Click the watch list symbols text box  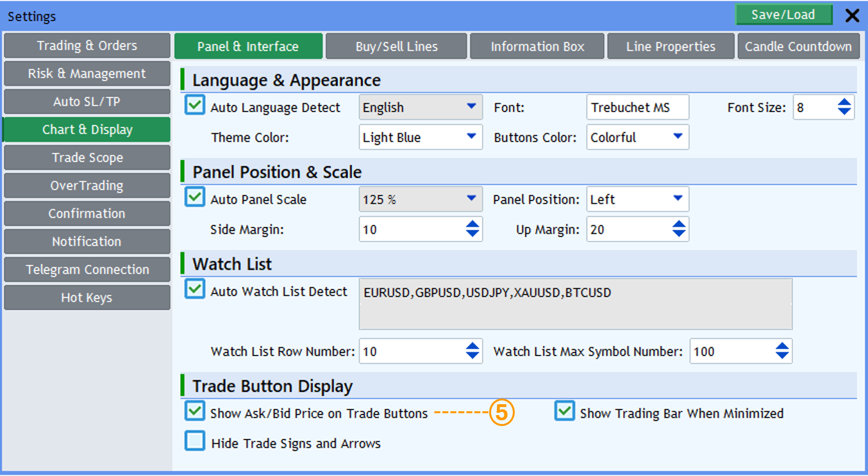coord(576,304)
